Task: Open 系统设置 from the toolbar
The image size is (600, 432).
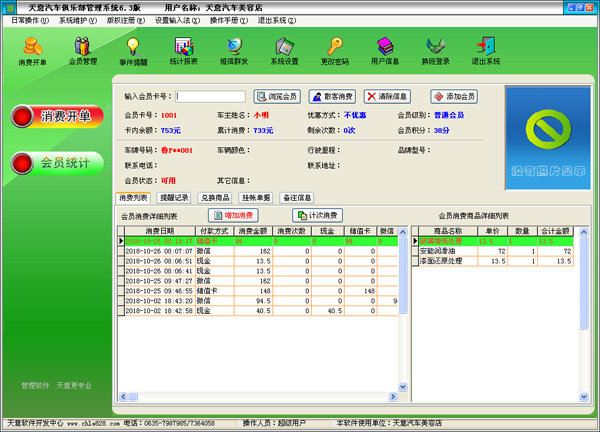Action: (284, 50)
